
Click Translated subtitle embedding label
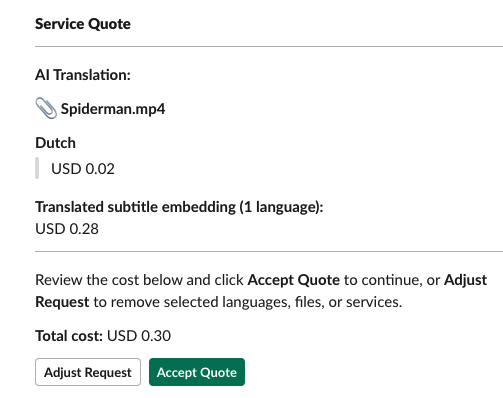179,207
